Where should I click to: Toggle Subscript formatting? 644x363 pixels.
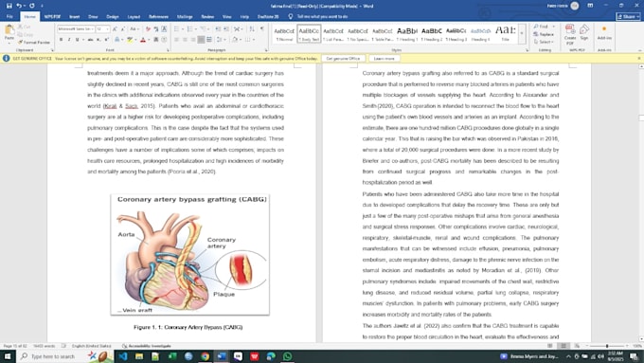tap(98, 40)
